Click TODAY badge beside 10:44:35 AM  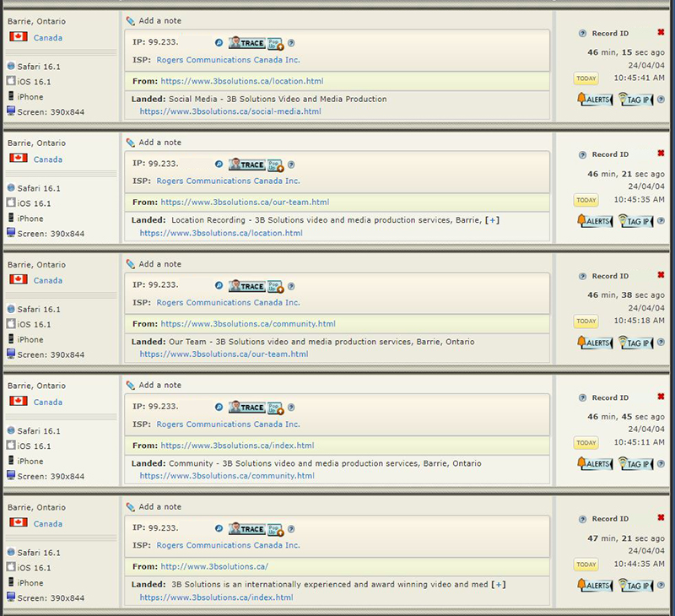click(x=586, y=565)
